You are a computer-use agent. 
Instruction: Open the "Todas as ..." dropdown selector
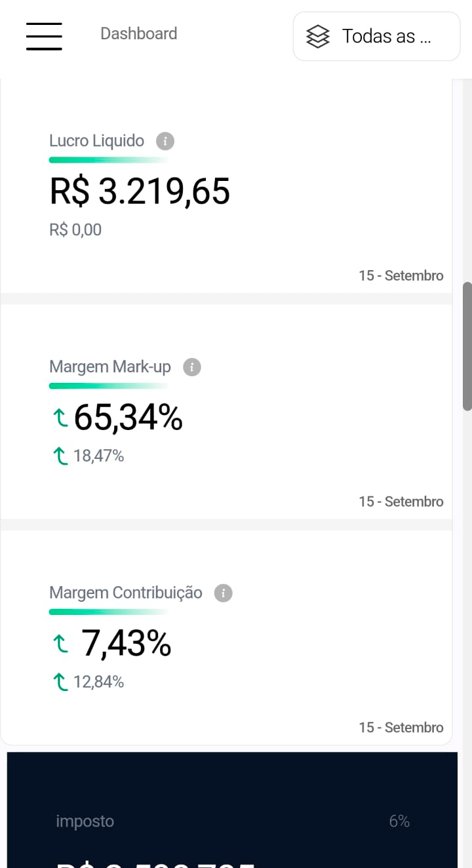(x=376, y=37)
